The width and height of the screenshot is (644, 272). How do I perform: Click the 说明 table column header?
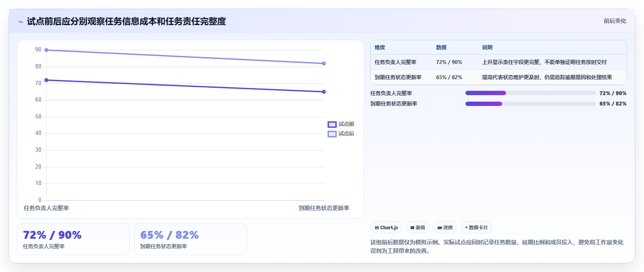tap(487, 48)
